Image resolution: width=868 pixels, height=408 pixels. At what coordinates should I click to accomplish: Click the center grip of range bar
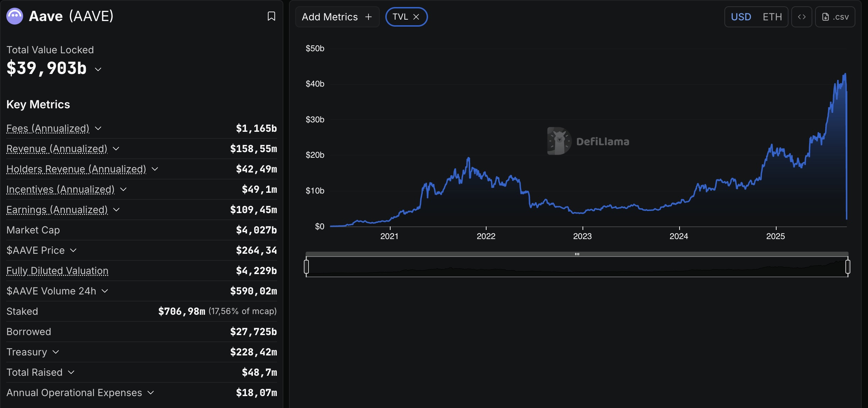[x=577, y=254]
